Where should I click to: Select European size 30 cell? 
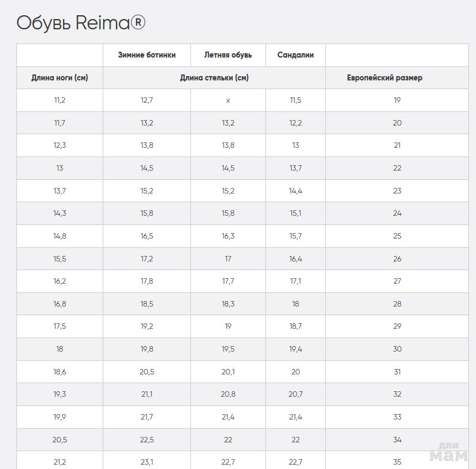tap(397, 349)
